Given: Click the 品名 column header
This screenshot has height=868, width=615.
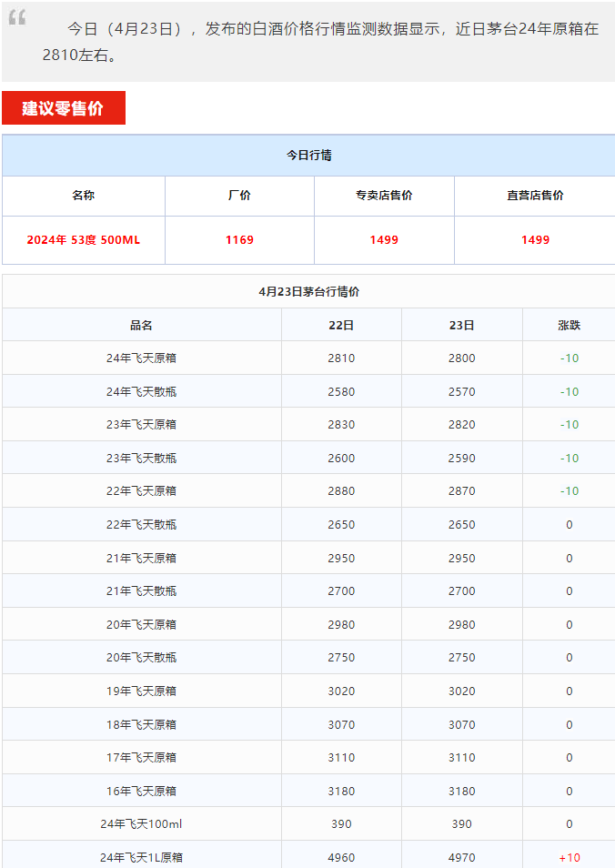Looking at the screenshot, I should click(x=141, y=325).
